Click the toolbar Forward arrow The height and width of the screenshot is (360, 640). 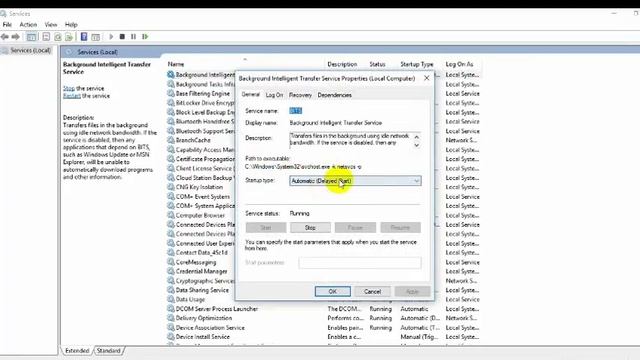click(x=16, y=37)
